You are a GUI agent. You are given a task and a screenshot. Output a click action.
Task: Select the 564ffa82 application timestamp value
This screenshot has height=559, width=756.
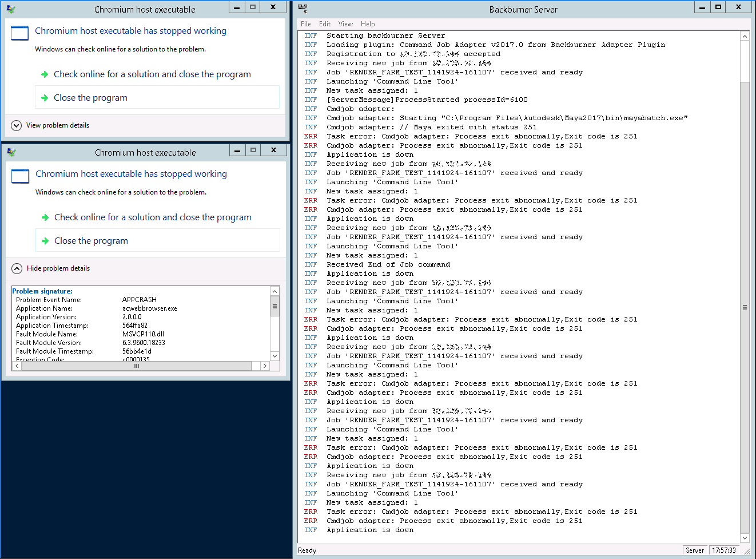click(x=135, y=326)
